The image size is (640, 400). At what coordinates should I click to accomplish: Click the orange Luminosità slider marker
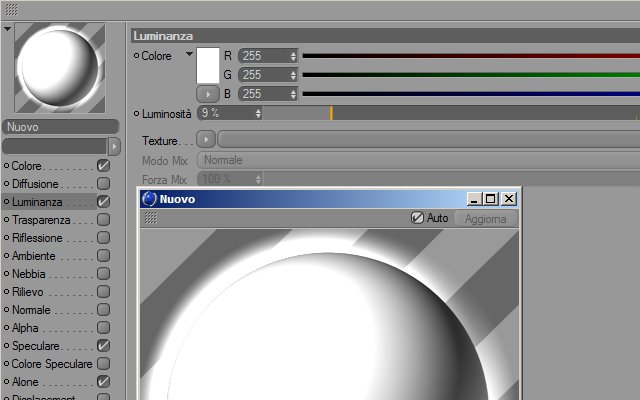coord(331,113)
